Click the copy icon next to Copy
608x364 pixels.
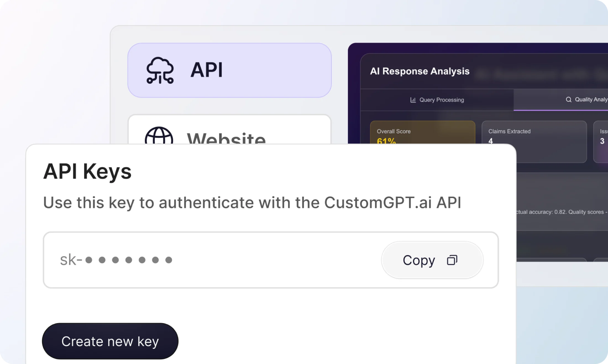point(452,260)
